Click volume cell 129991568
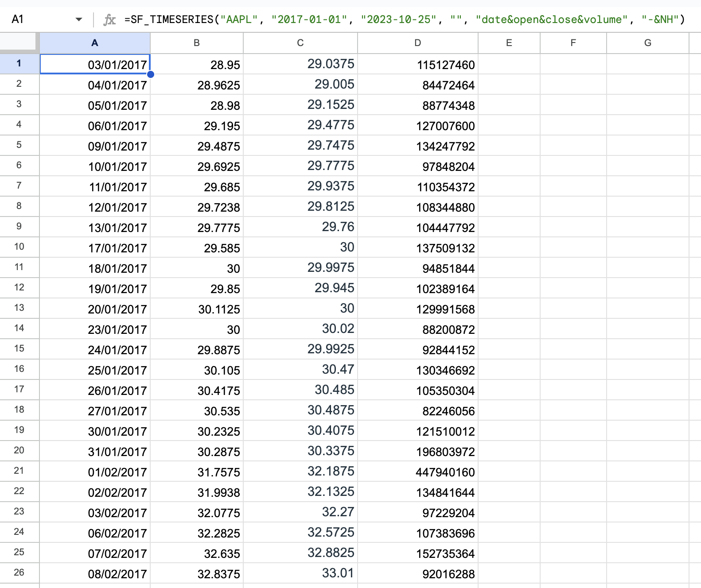The image size is (701, 588). pos(418,309)
